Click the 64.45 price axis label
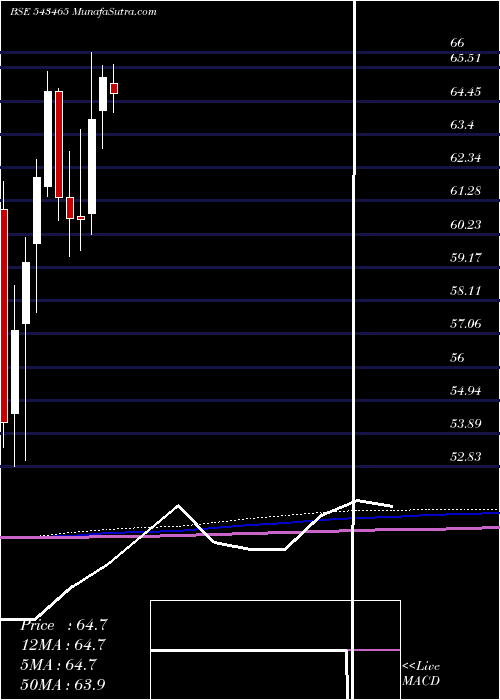 point(465,92)
